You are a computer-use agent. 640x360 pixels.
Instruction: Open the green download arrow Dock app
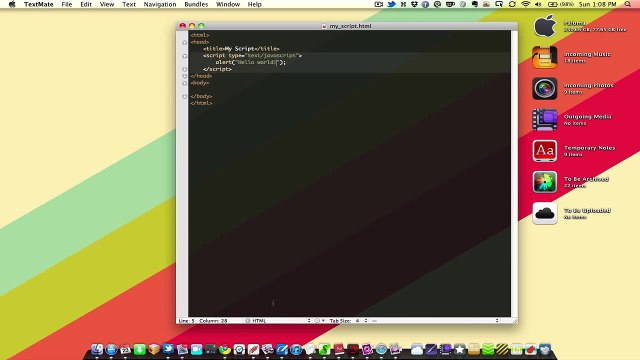140,350
